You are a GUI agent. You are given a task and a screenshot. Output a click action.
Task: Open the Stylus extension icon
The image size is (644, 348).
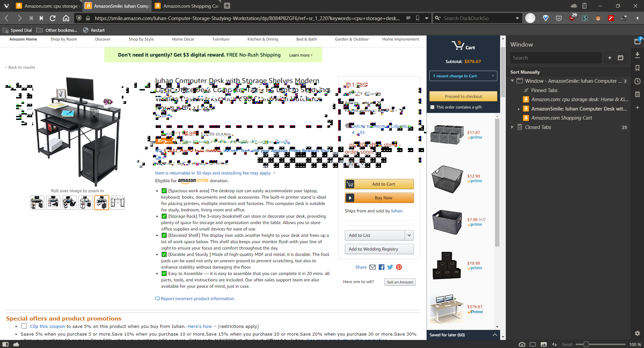585,18
